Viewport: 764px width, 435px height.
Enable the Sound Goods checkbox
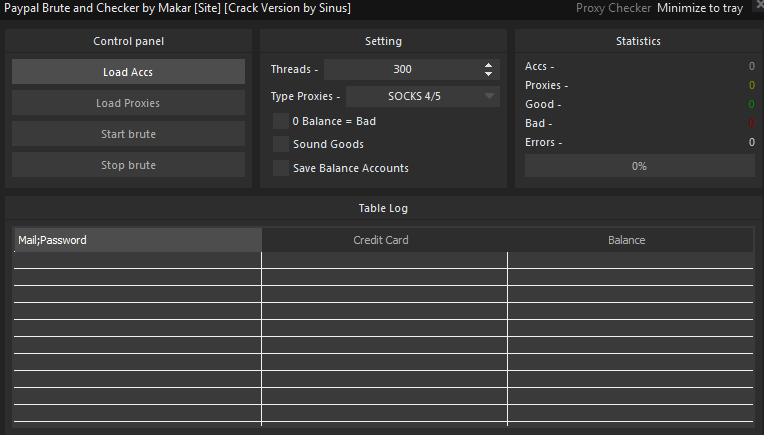click(x=281, y=144)
